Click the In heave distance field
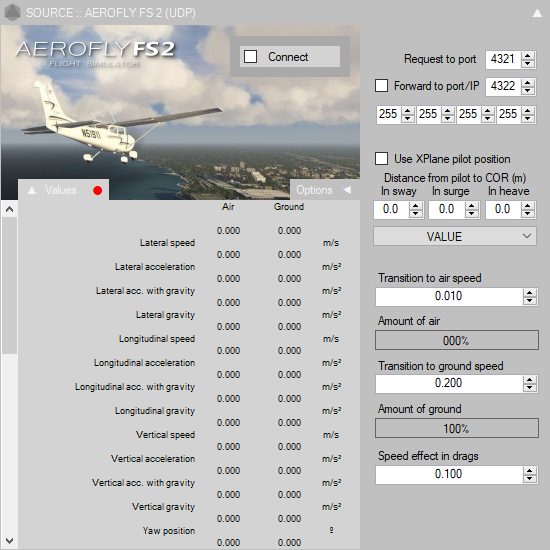The image size is (550, 550). [503, 210]
